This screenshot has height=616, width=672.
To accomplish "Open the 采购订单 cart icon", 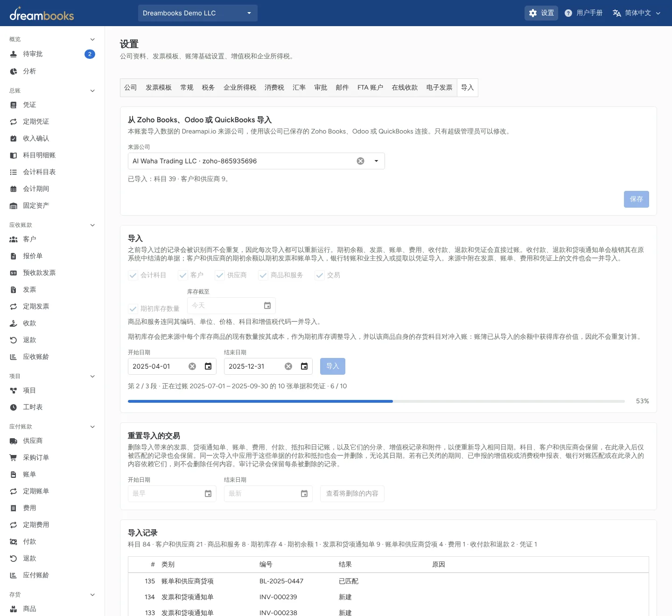I will [14, 458].
